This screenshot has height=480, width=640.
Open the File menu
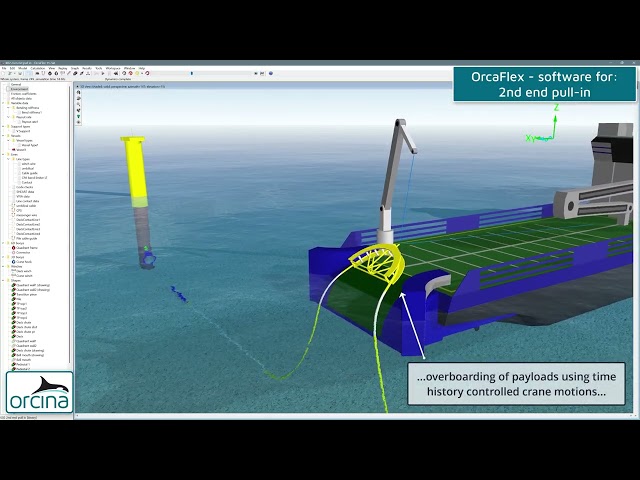(x=4, y=68)
